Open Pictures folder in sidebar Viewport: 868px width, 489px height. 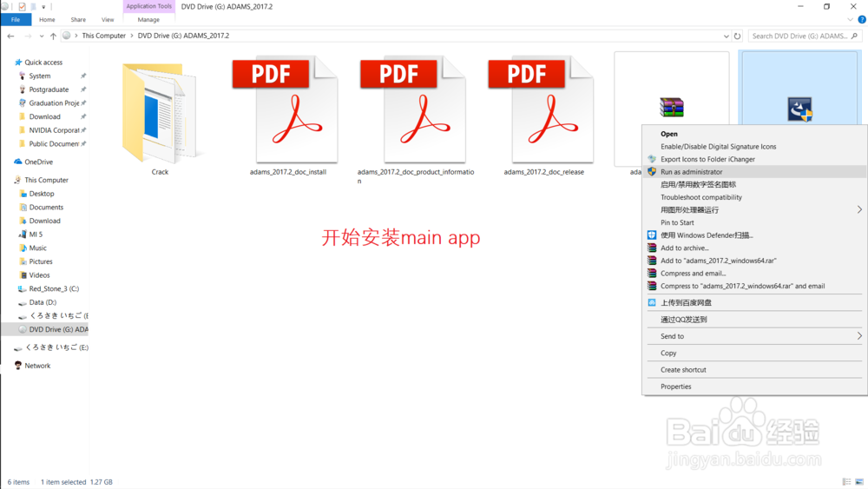[41, 261]
